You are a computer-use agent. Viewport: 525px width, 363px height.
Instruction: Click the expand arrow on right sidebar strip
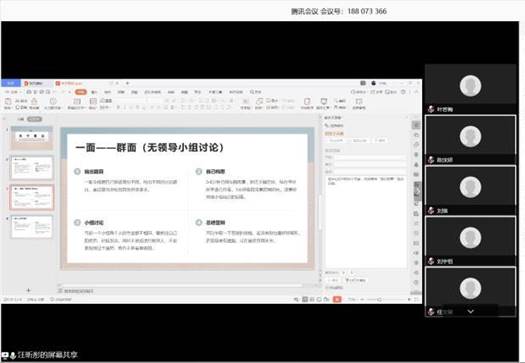point(417,191)
